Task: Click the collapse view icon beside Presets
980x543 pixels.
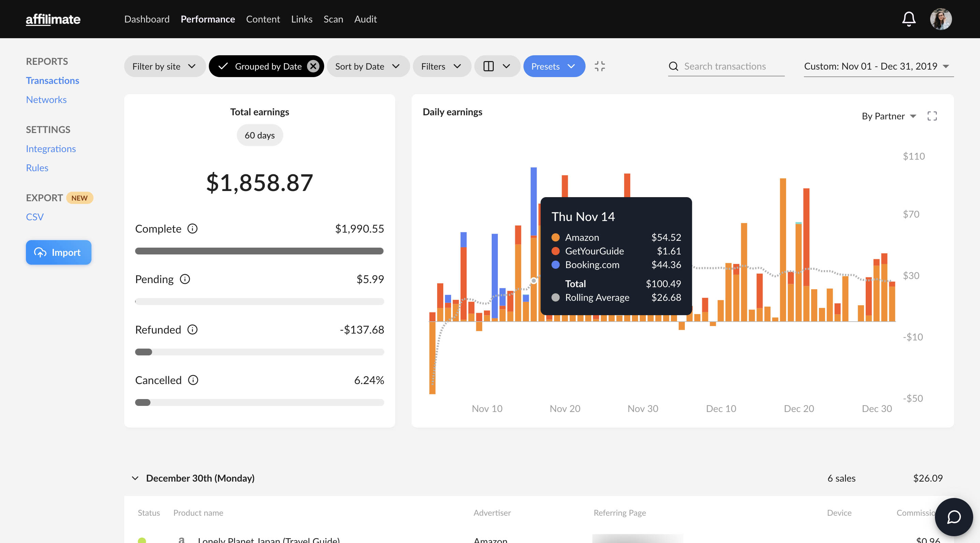Action: point(600,66)
